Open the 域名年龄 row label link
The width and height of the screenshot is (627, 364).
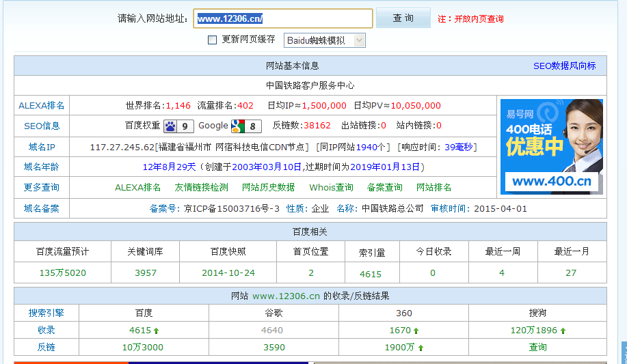pyautogui.click(x=42, y=167)
